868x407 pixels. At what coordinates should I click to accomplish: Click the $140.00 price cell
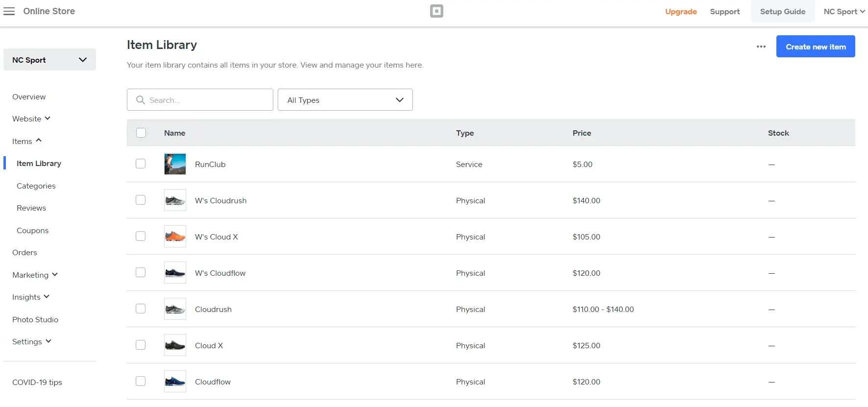586,200
